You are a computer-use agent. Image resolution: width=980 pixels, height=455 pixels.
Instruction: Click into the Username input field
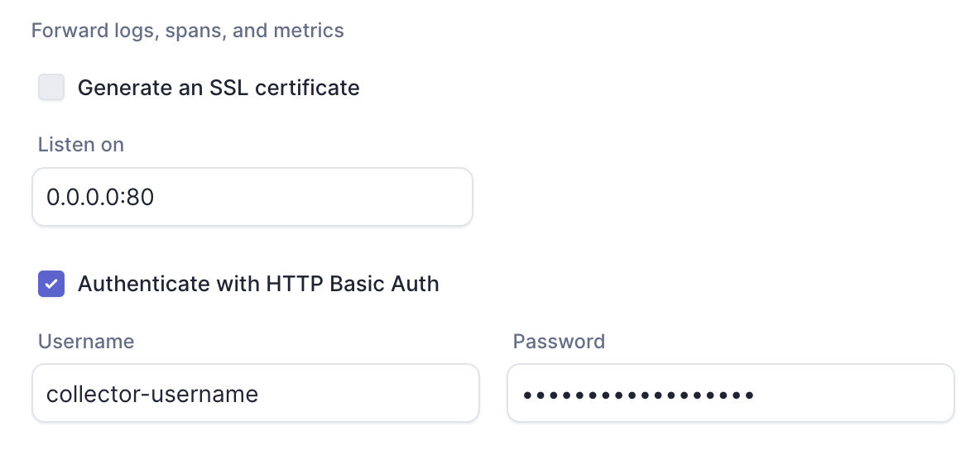255,393
